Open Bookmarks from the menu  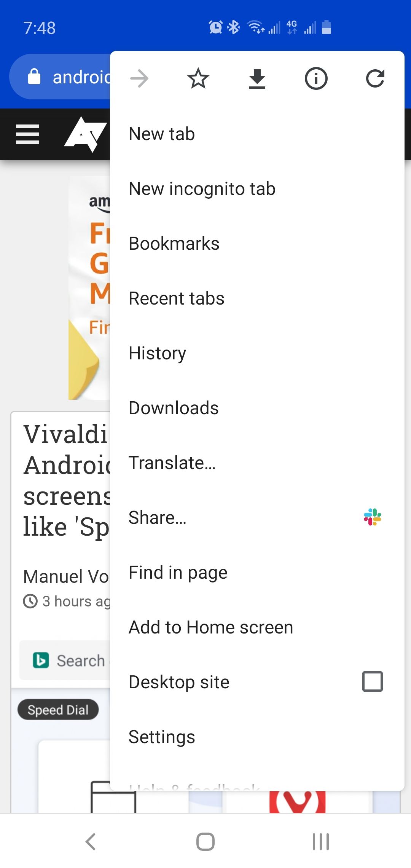pyautogui.click(x=174, y=244)
